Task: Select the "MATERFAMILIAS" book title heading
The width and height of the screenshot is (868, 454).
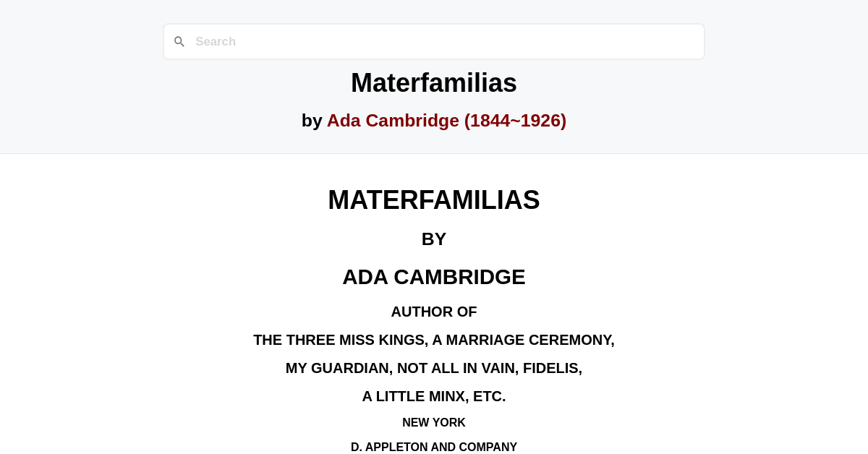Action: [x=434, y=200]
